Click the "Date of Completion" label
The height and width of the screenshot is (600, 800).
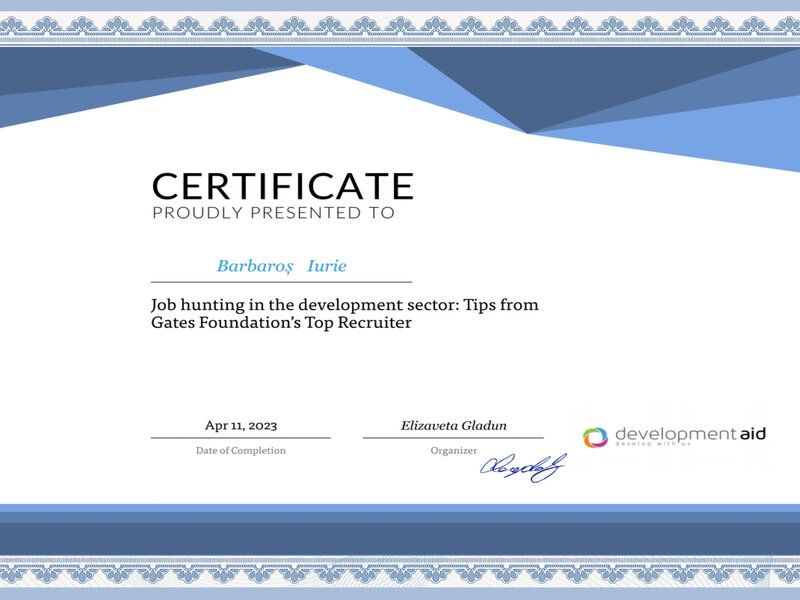pyautogui.click(x=241, y=450)
